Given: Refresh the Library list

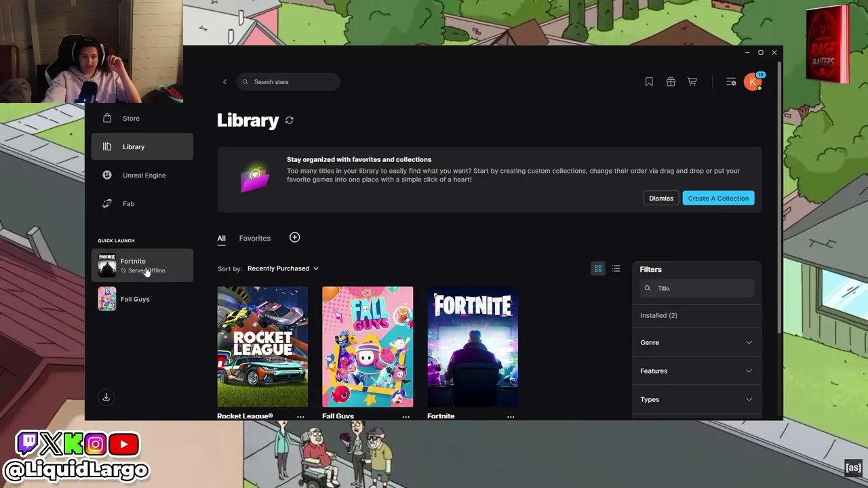Looking at the screenshot, I should coord(290,121).
